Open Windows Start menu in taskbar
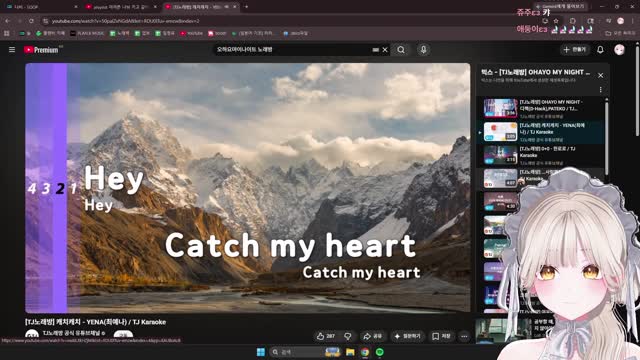 pos(261,352)
